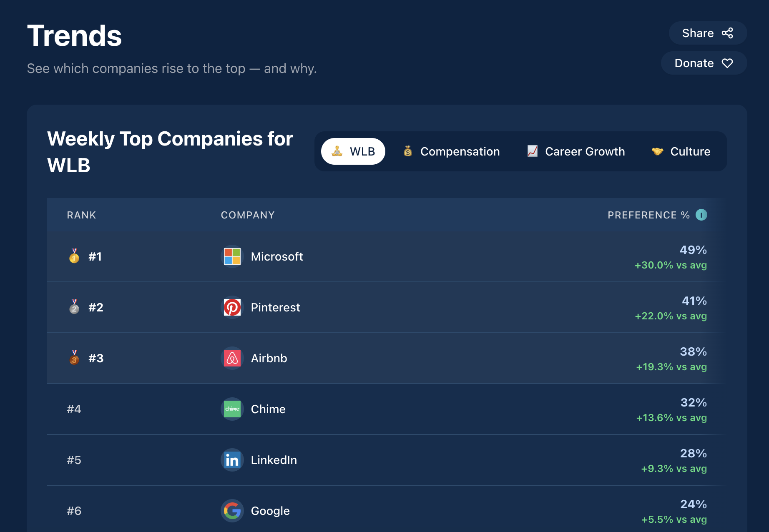Image resolution: width=769 pixels, height=532 pixels.
Task: Click the #5 rank label
Action: [x=74, y=460]
